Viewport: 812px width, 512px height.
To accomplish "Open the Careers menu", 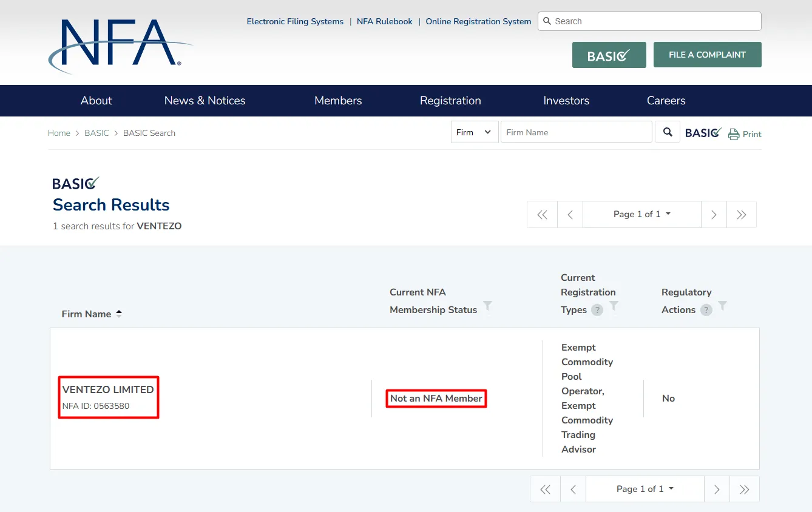I will pos(666,101).
